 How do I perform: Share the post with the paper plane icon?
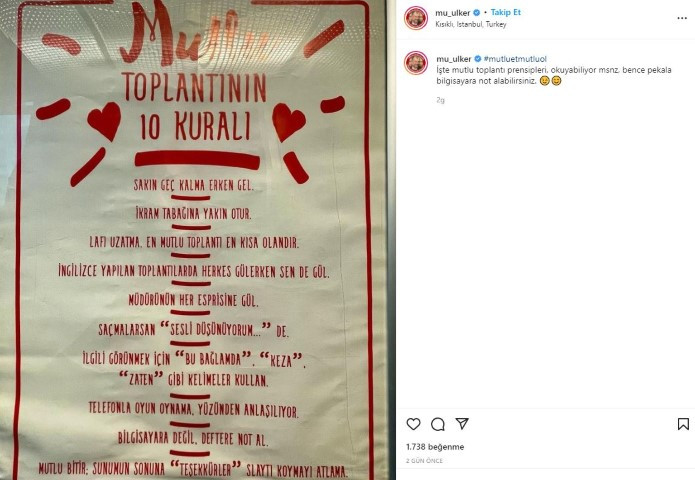click(x=462, y=424)
